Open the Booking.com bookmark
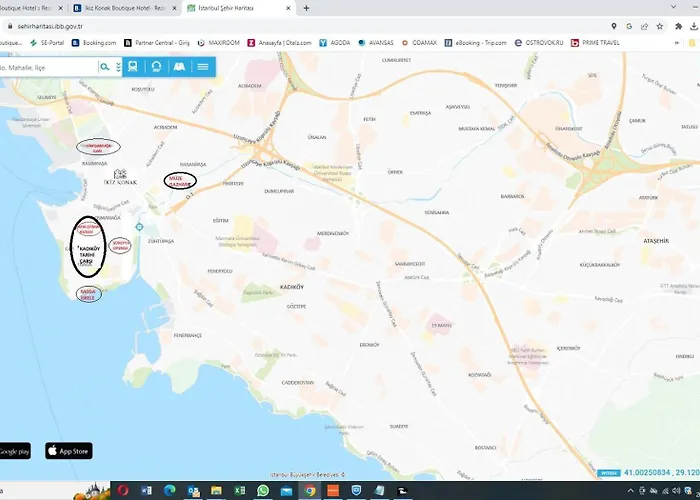The height and width of the screenshot is (500, 700). pyautogui.click(x=95, y=43)
